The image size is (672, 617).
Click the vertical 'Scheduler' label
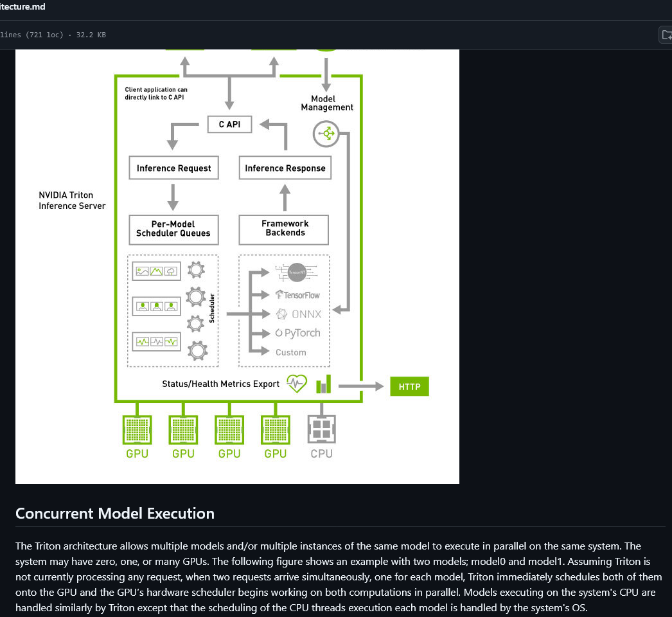coord(212,308)
